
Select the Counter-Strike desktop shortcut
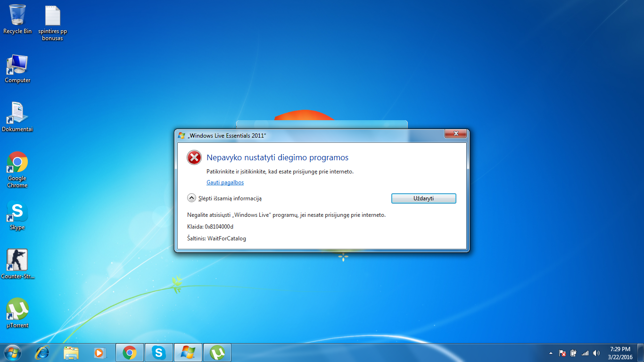[17, 264]
